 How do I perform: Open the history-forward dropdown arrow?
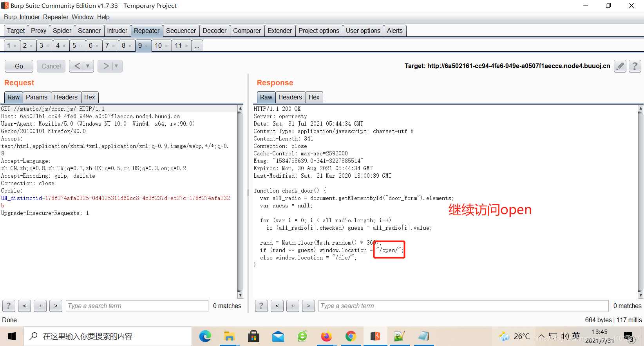click(x=117, y=66)
